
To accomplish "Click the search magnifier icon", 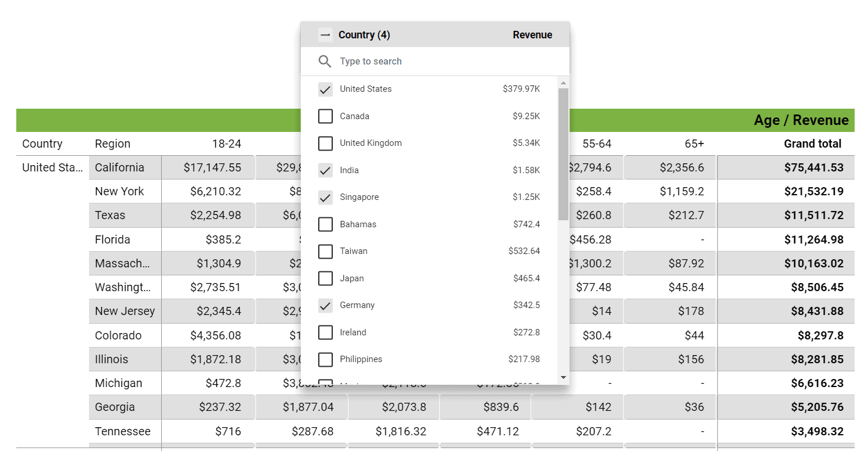I will [x=325, y=61].
